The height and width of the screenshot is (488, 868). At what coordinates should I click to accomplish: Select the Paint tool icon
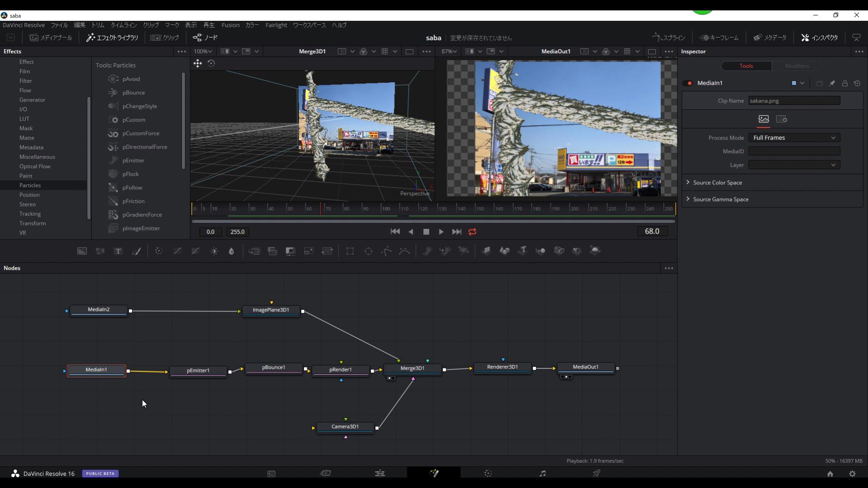click(137, 251)
